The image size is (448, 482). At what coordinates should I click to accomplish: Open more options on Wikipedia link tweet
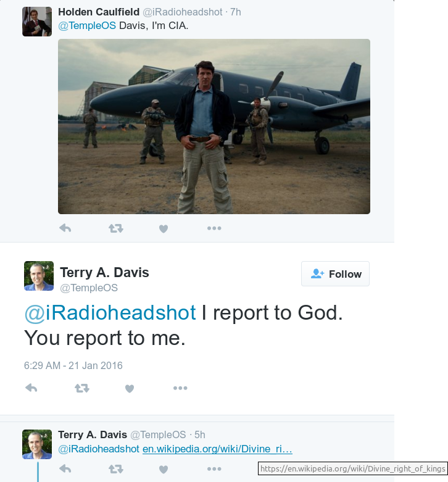(214, 469)
